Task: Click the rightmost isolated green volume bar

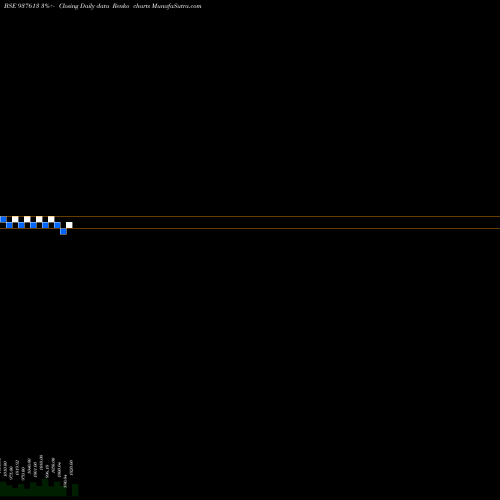Action: [75, 490]
